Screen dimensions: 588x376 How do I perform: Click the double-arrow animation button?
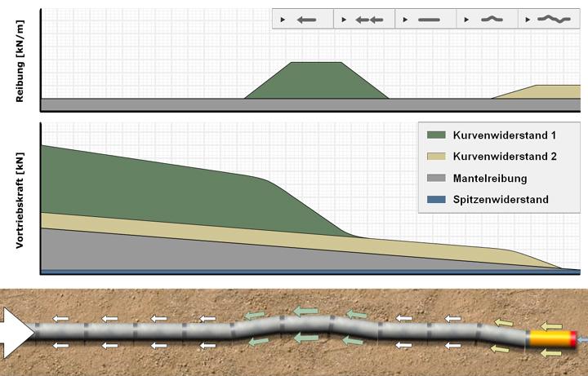pos(364,19)
